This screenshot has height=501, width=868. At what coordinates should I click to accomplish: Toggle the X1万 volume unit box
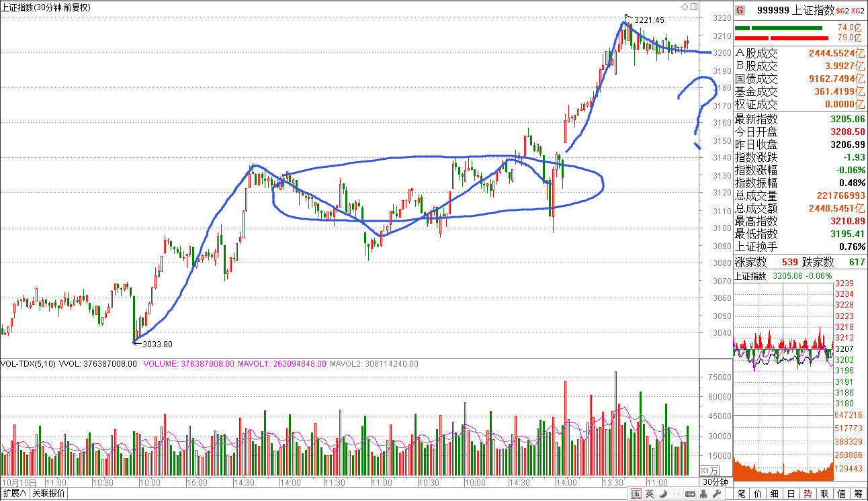tap(709, 470)
